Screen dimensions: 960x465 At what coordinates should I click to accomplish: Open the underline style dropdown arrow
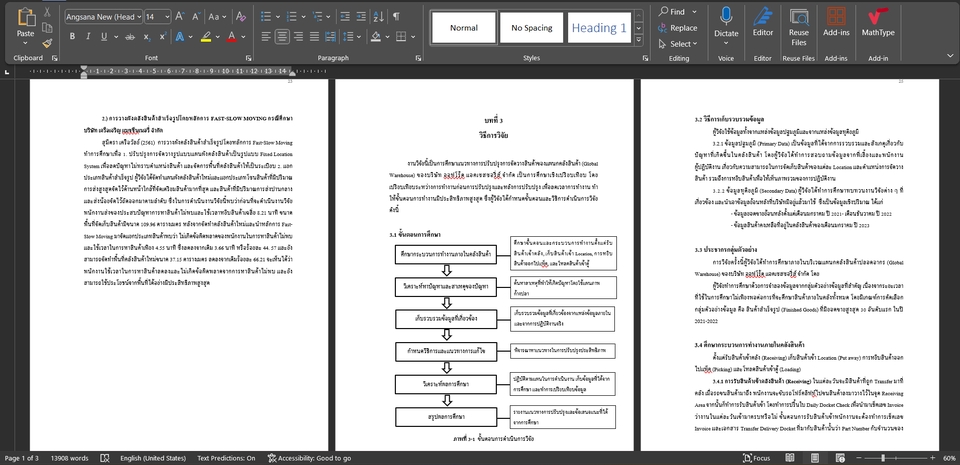pyautogui.click(x=115, y=37)
